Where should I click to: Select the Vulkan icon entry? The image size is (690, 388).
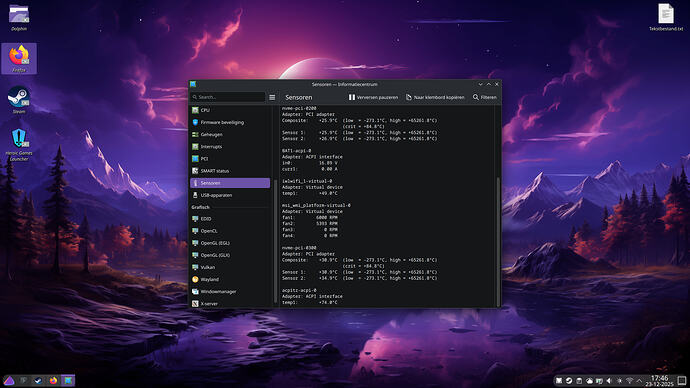click(x=195, y=267)
